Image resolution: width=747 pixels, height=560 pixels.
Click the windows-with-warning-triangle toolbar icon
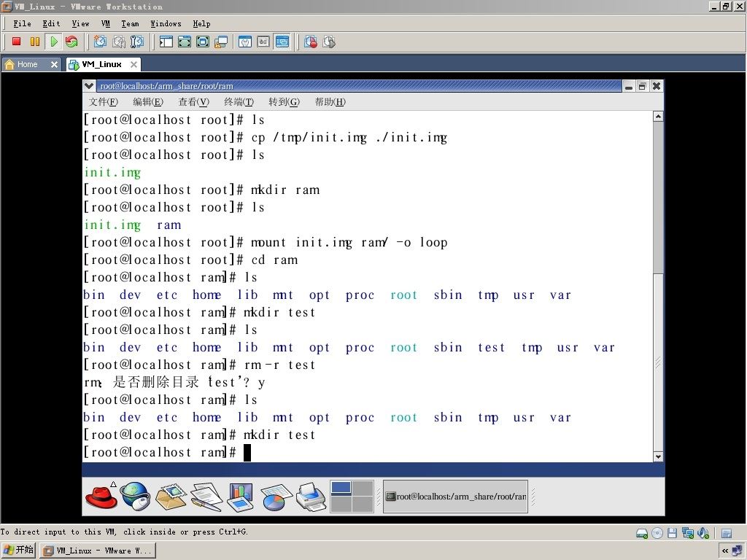221,42
